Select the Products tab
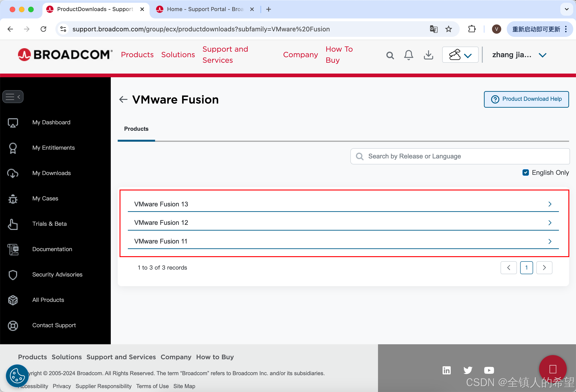The height and width of the screenshot is (392, 576). 136,129
